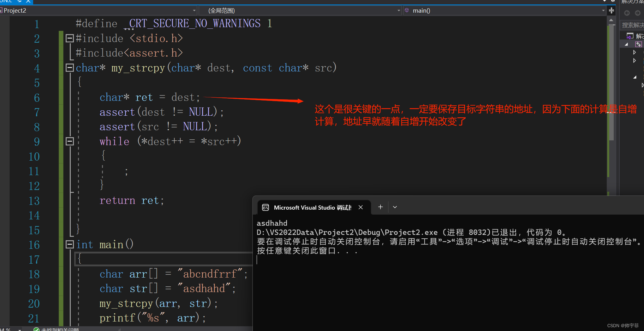Click line number 13 in the gutter
644x331 pixels.
pyautogui.click(x=34, y=201)
